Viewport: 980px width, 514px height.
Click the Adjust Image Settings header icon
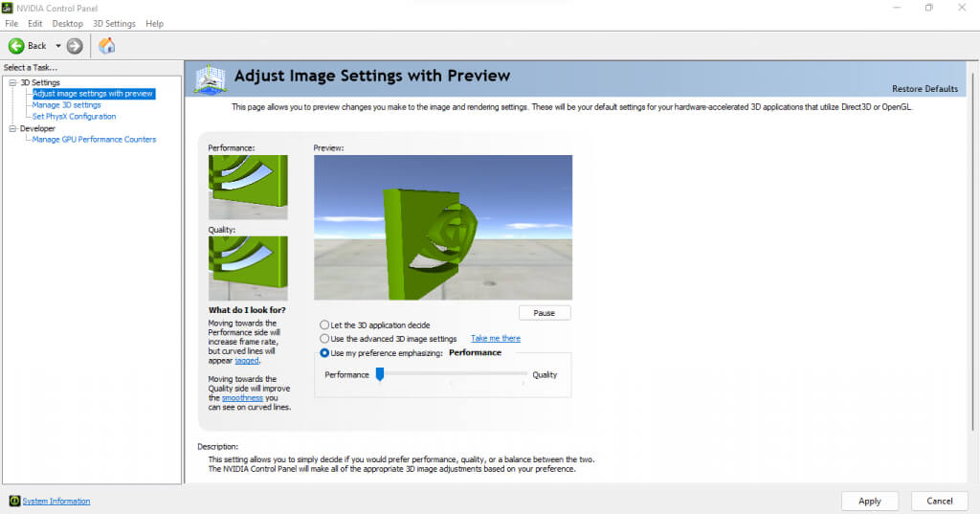click(210, 79)
